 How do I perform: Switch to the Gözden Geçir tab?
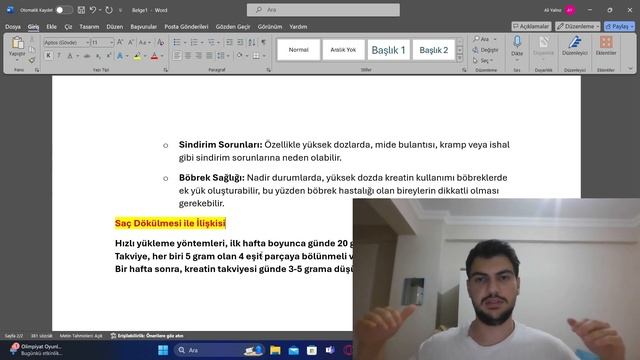pyautogui.click(x=233, y=27)
